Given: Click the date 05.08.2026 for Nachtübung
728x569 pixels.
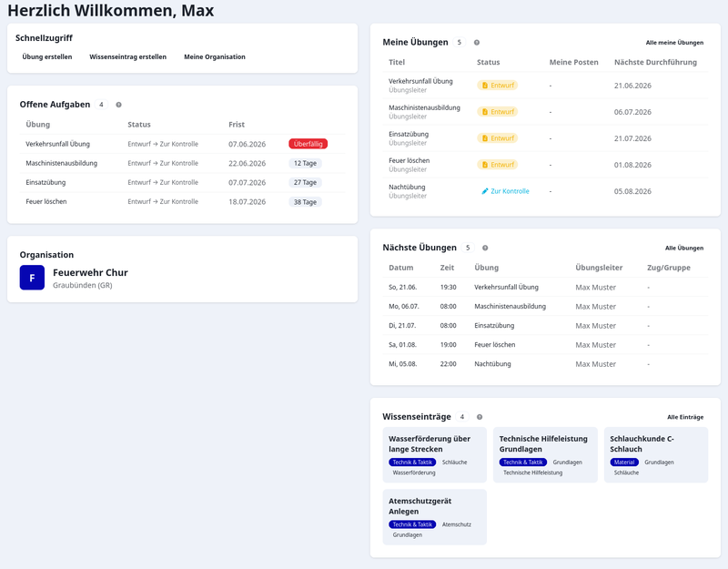Looking at the screenshot, I should pyautogui.click(x=632, y=191).
